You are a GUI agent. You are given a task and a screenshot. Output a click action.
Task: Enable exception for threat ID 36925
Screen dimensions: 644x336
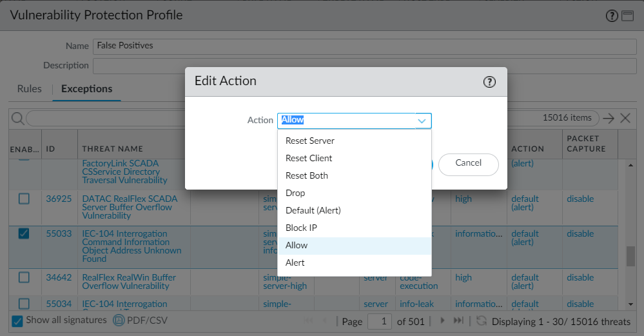[x=24, y=199]
